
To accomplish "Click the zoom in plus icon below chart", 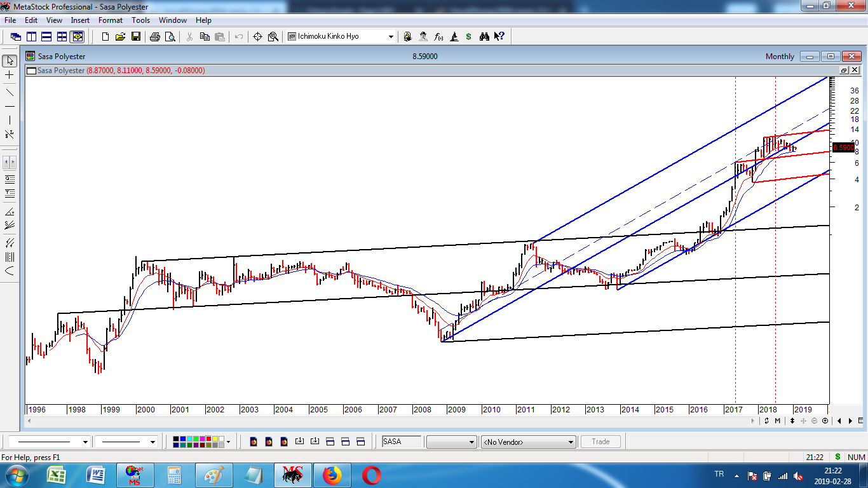I will tap(825, 421).
